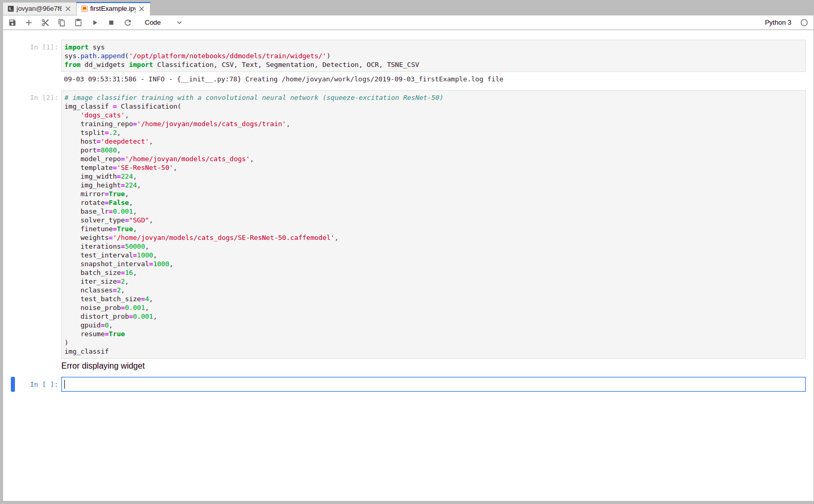Click the port=8080 argument
814x504 pixels.
100,150
